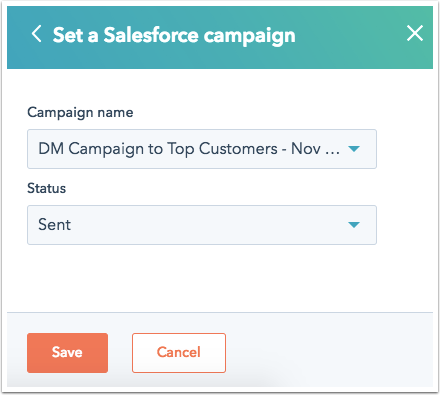This screenshot has height=395, width=440.
Task: Click the Set a Salesforce campaign title
Action: pos(174,35)
